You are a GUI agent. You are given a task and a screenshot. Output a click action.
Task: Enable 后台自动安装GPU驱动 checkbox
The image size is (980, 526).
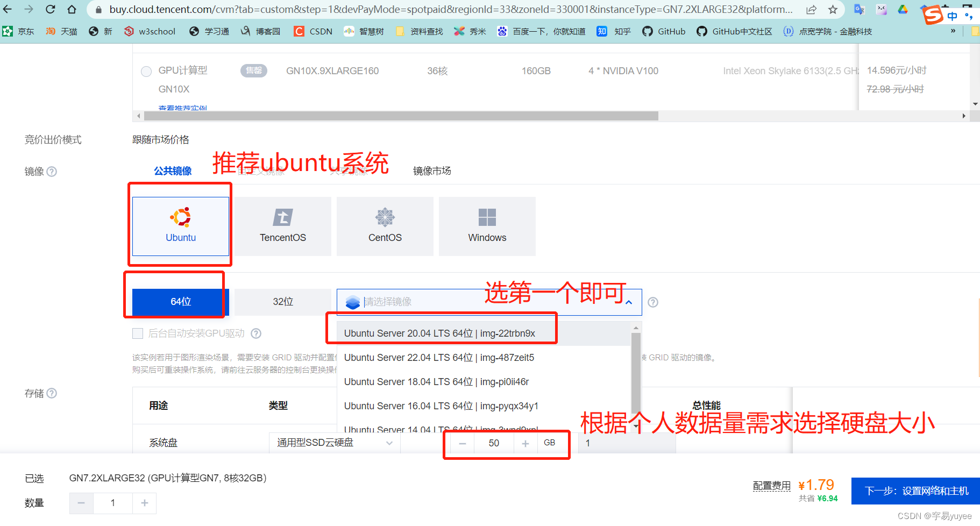point(138,333)
